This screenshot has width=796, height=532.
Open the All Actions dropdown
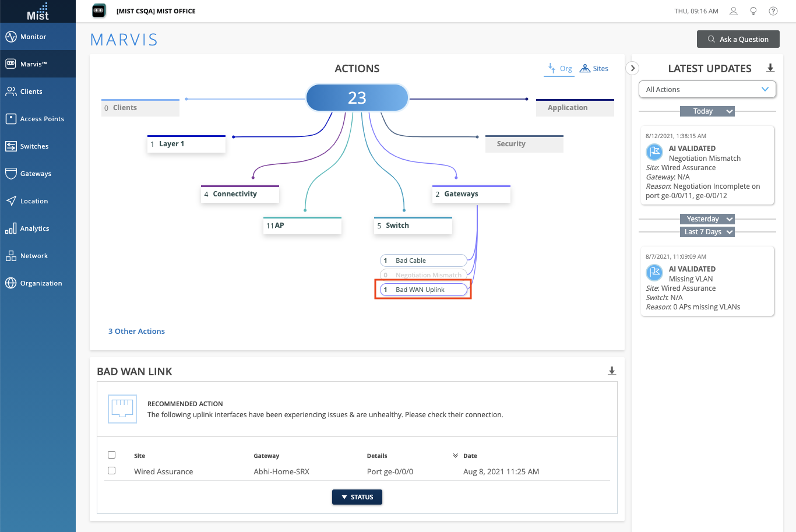coord(707,90)
